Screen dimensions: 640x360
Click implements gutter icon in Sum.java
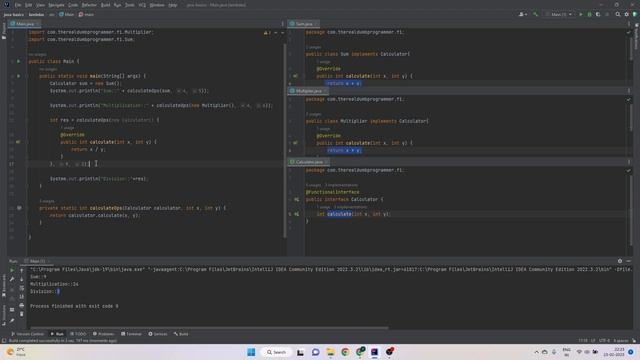tap(296, 76)
